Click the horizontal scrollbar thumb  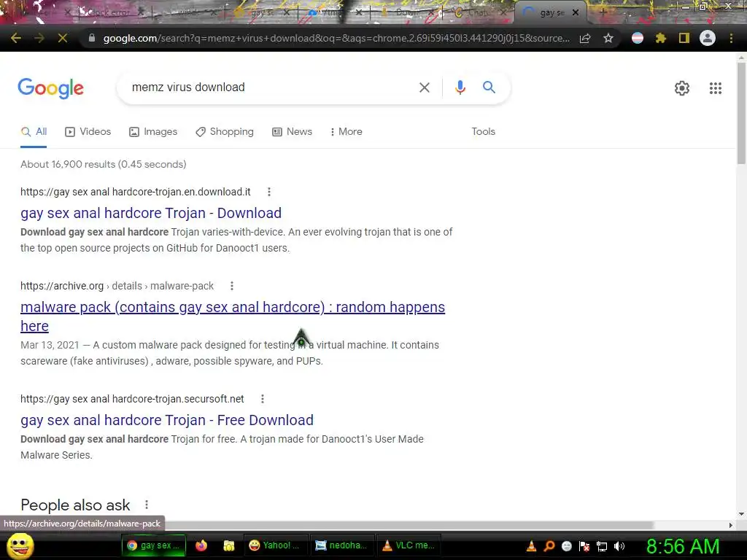(410, 525)
